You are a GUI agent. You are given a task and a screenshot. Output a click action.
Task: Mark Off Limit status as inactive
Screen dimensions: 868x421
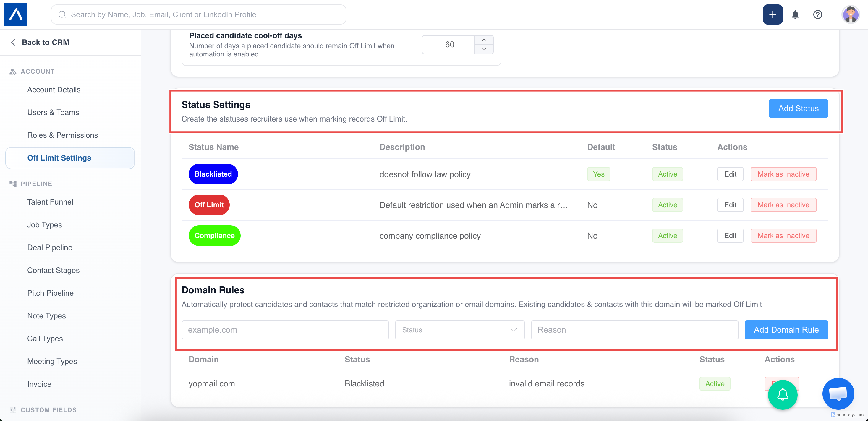pos(783,205)
